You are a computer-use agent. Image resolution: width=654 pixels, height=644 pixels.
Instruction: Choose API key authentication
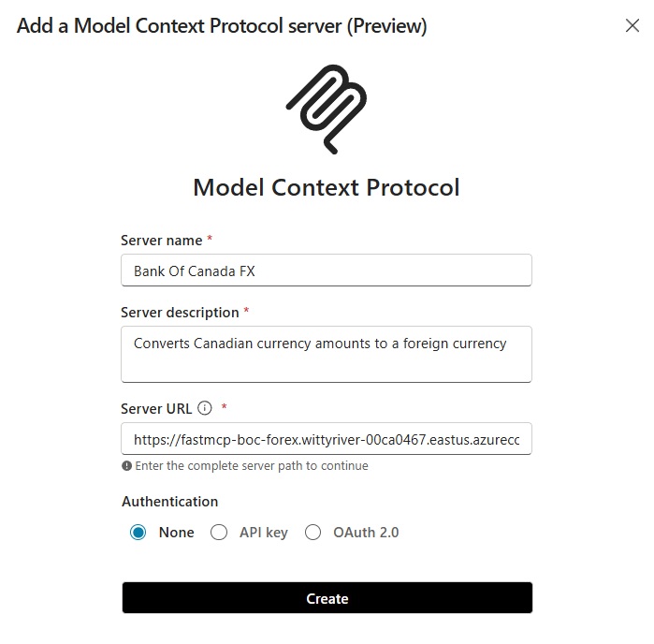219,533
